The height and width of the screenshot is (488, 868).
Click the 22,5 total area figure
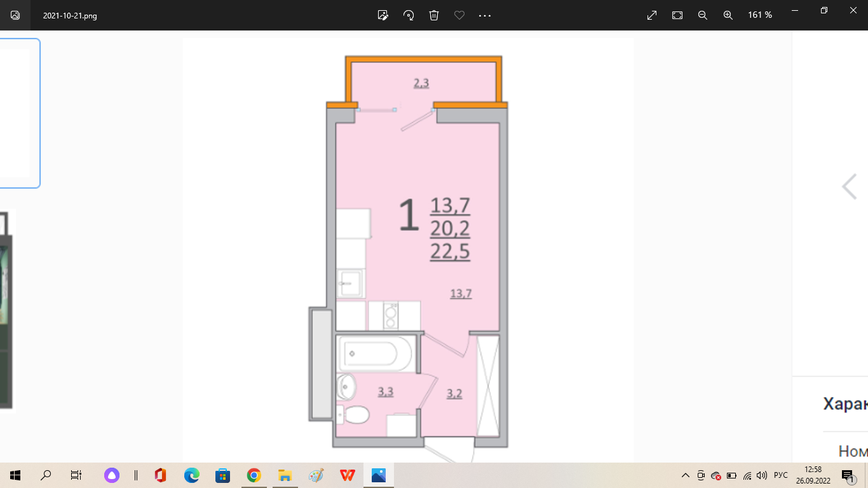tap(450, 252)
